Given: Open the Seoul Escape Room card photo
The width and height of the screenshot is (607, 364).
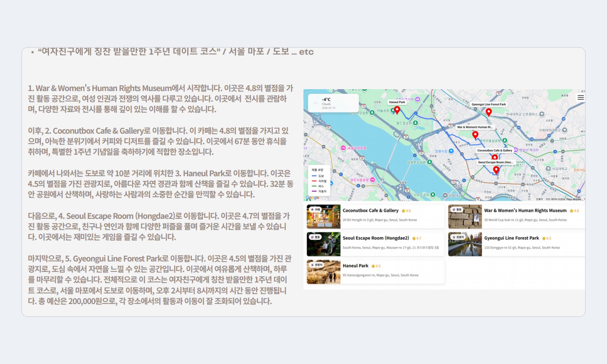Looking at the screenshot, I should (324, 245).
